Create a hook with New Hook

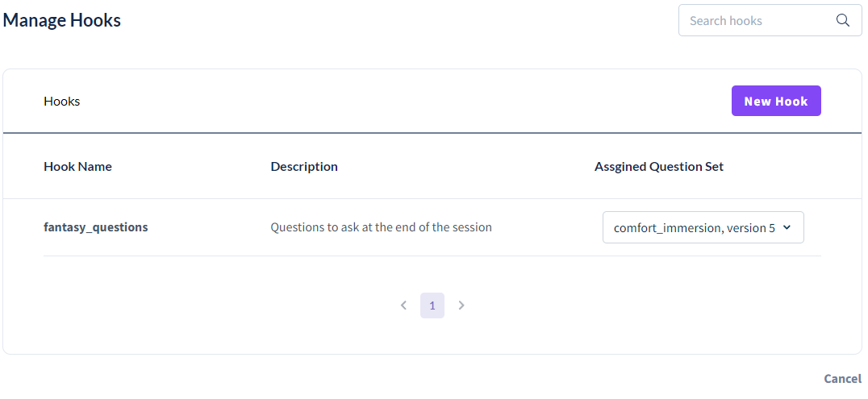[776, 101]
